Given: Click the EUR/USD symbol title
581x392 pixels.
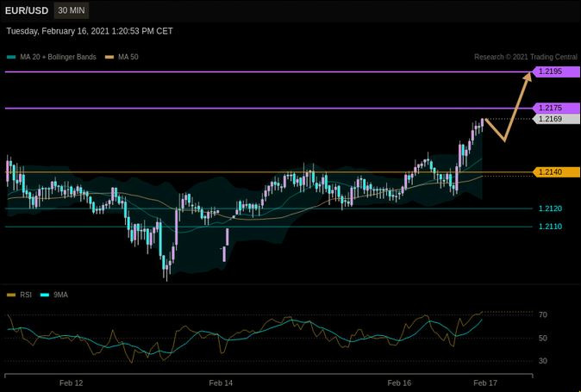Looking at the screenshot, I should tap(27, 10).
